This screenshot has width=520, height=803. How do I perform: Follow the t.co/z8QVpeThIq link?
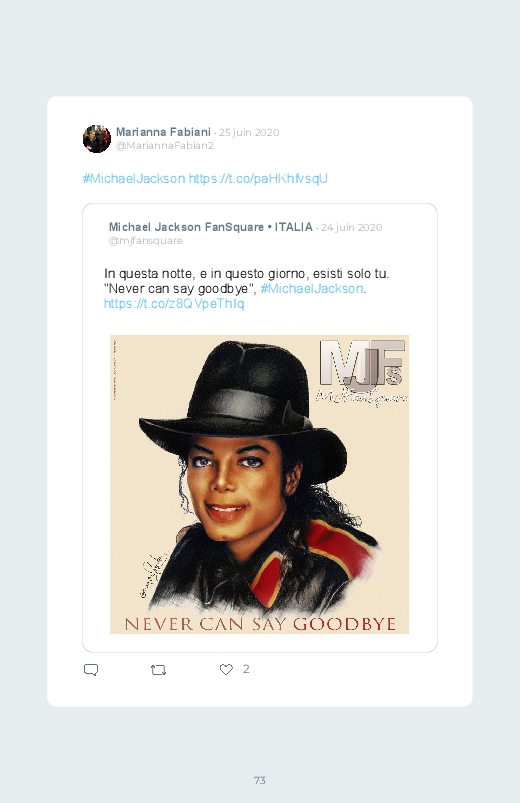coord(174,304)
